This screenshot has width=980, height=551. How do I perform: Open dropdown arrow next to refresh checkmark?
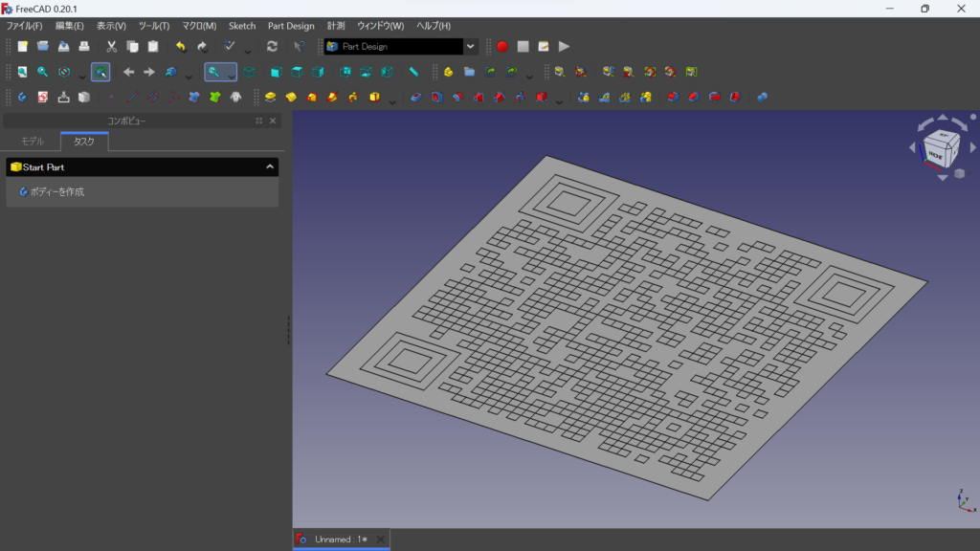pyautogui.click(x=248, y=50)
